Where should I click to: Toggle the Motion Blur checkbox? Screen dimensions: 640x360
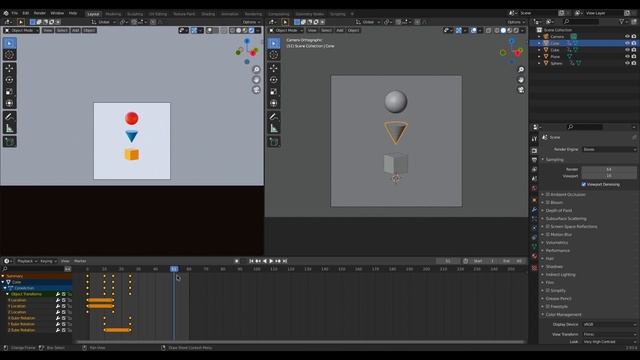548,234
